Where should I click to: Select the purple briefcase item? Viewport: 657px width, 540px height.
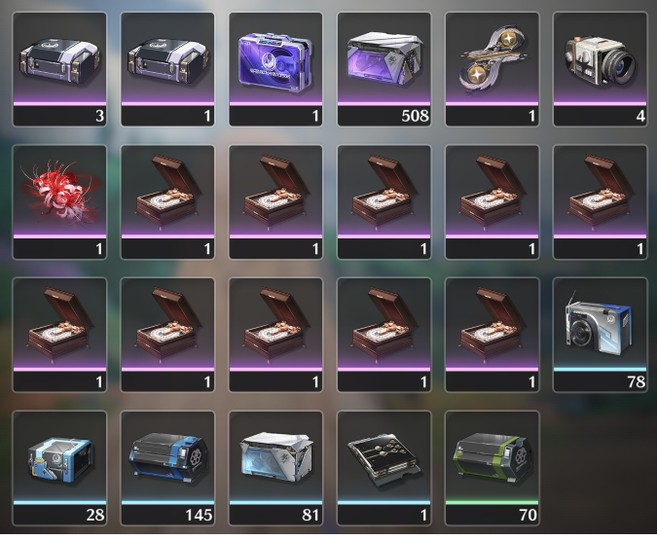[x=276, y=69]
